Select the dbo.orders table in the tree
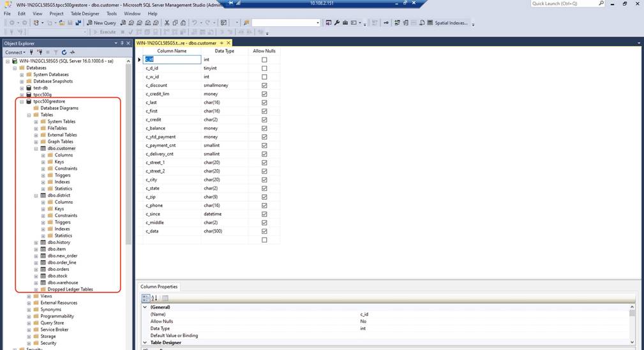This screenshot has width=644, height=350. [58, 269]
